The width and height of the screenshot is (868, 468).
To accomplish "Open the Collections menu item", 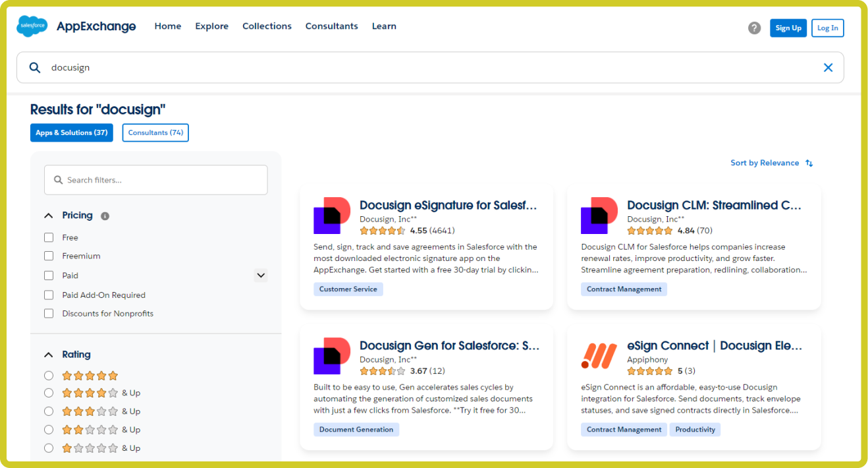I will pos(267,26).
